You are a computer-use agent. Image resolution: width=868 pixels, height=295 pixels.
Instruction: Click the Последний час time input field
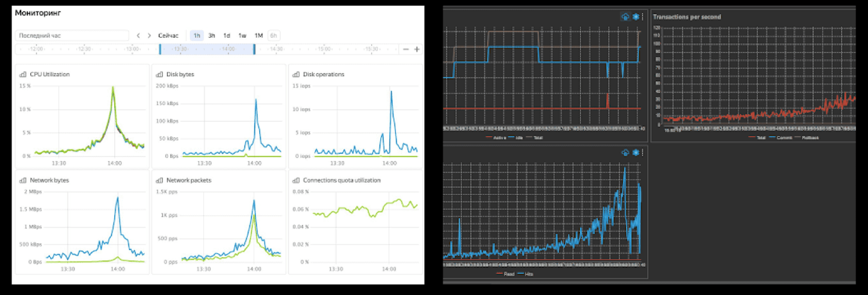(72, 36)
